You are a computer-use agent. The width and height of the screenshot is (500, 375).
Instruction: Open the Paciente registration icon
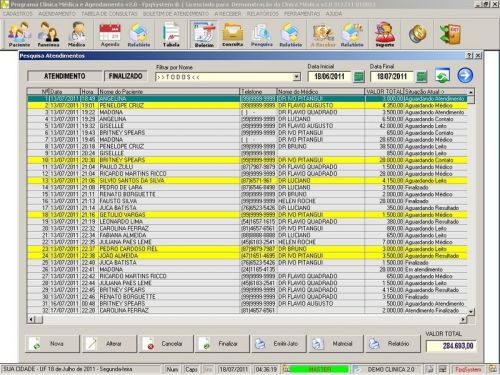click(19, 34)
